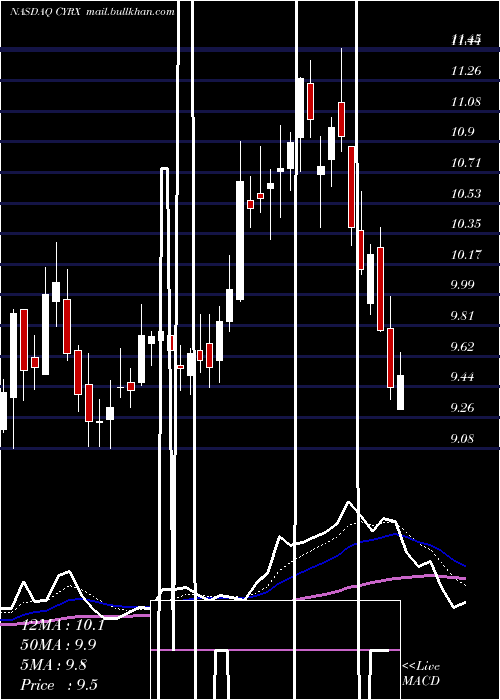
Task: Click the 9.44 price axis label
Action: 462,377
